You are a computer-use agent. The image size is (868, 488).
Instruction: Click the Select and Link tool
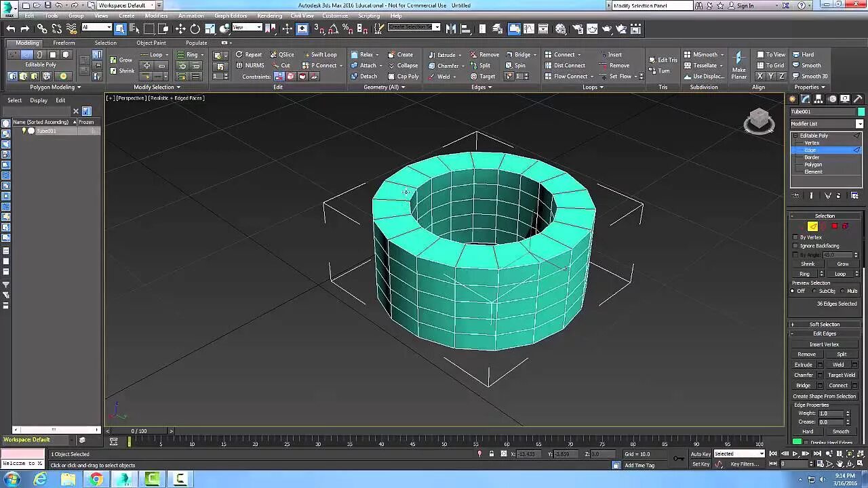(x=42, y=28)
